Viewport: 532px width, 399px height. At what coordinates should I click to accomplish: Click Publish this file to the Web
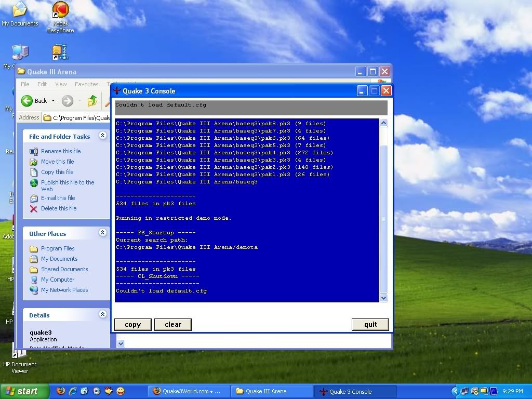tap(68, 185)
